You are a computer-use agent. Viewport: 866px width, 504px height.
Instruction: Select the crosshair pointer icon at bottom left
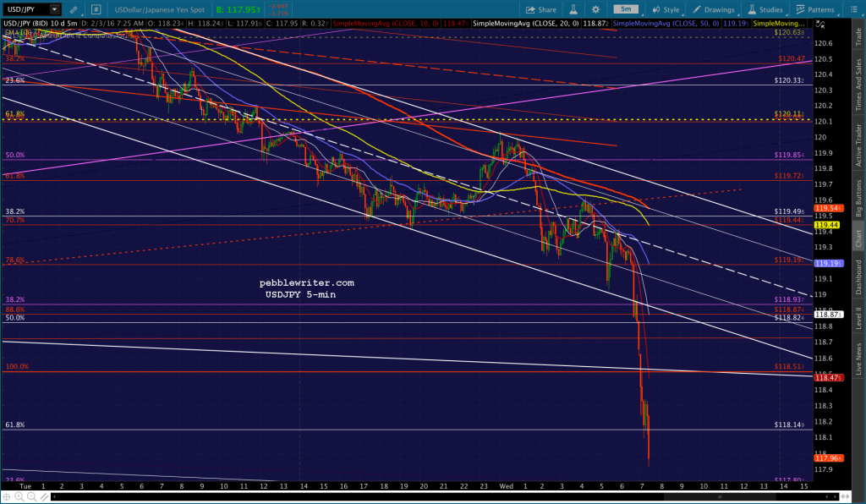tap(7, 497)
